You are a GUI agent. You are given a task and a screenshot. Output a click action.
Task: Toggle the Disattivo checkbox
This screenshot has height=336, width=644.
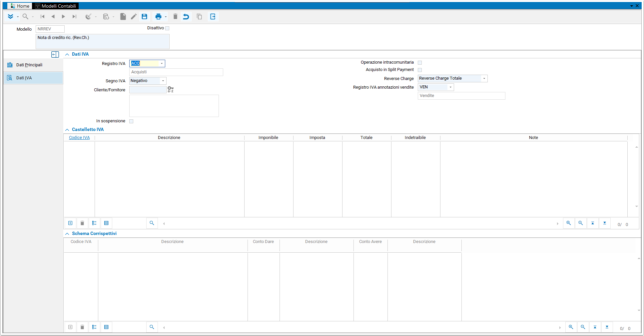pos(167,28)
